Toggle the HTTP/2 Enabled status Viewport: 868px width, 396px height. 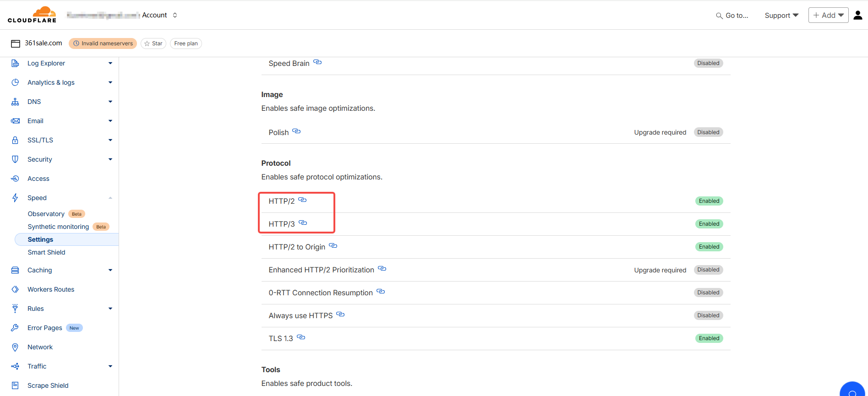[709, 201]
